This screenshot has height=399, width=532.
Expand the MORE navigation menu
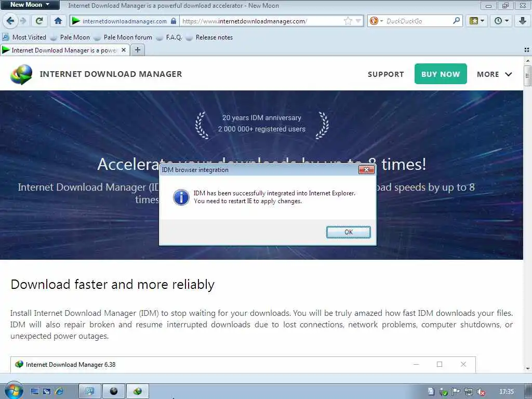click(495, 74)
